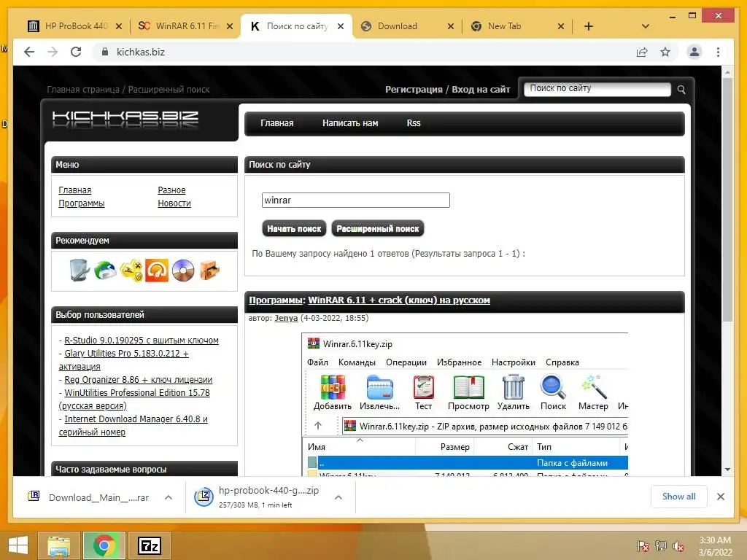Click the top Поиск по сайту search box
This screenshot has width=747, height=560.
tap(597, 89)
